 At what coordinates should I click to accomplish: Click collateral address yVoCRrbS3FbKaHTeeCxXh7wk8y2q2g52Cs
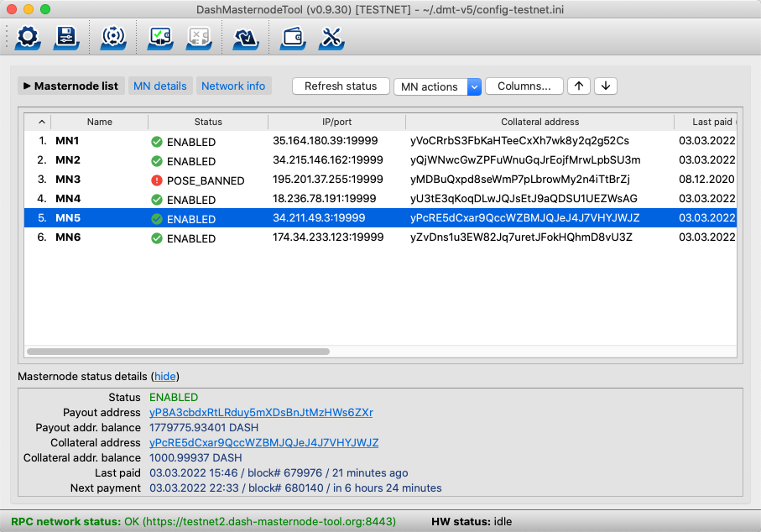[x=520, y=141]
